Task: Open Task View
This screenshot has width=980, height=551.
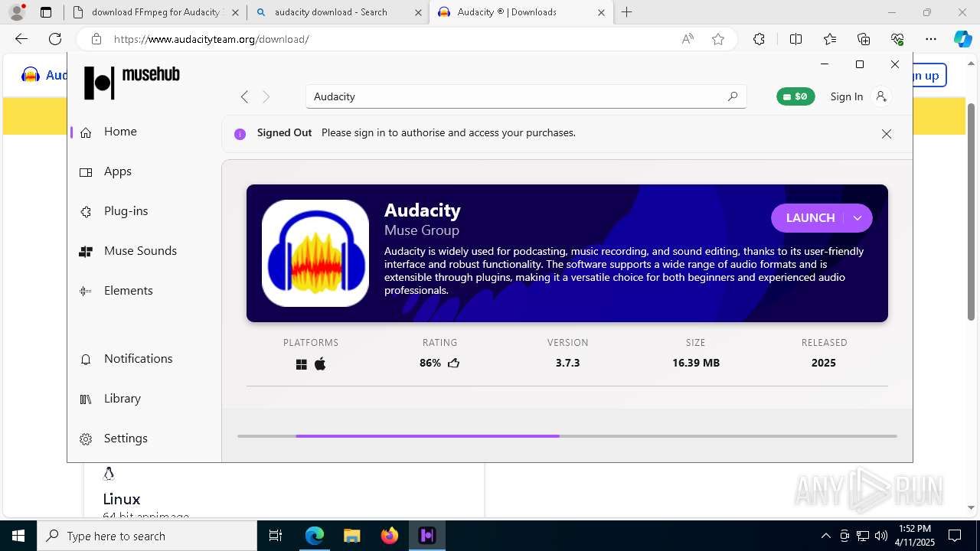Action: [276, 536]
